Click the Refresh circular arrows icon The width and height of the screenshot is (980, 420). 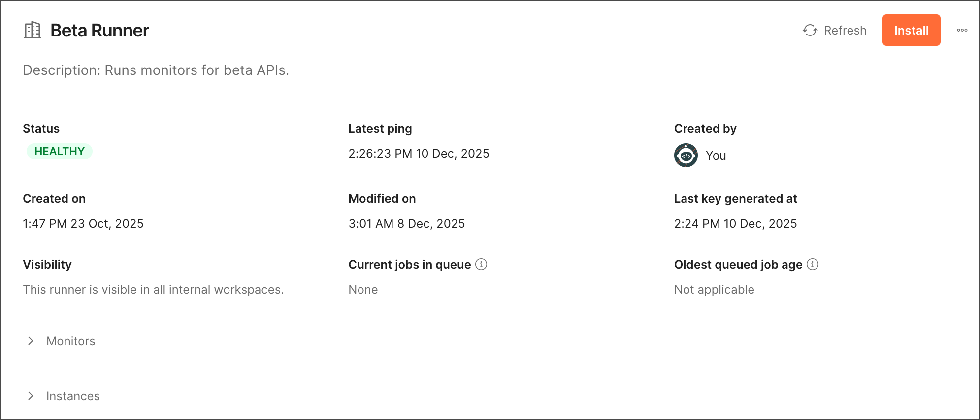click(810, 30)
